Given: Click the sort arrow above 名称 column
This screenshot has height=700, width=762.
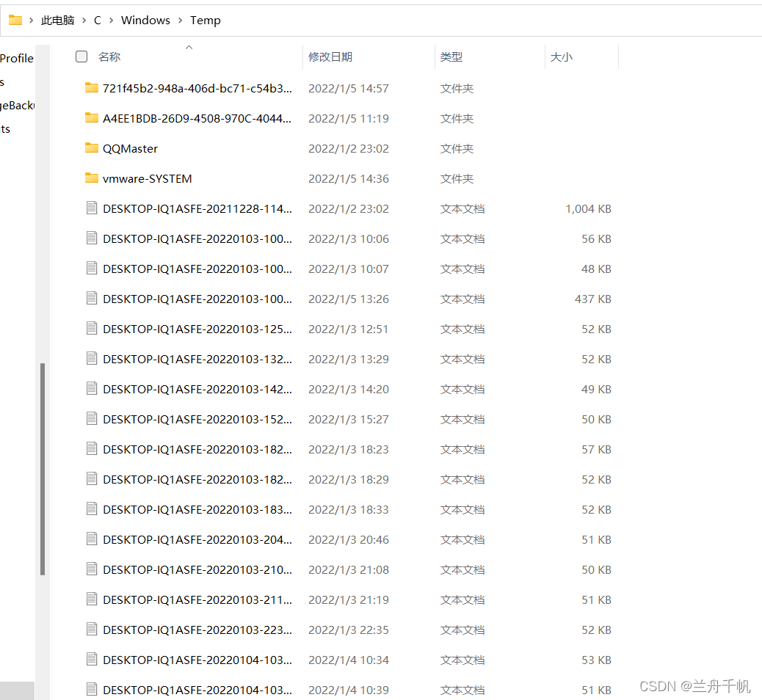Looking at the screenshot, I should 189,47.
